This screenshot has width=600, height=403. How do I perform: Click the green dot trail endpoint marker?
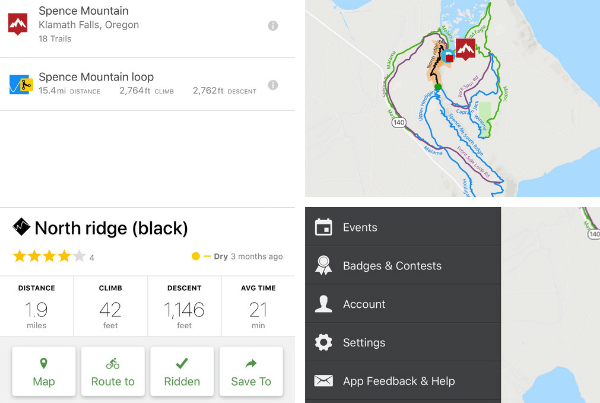pyautogui.click(x=438, y=87)
